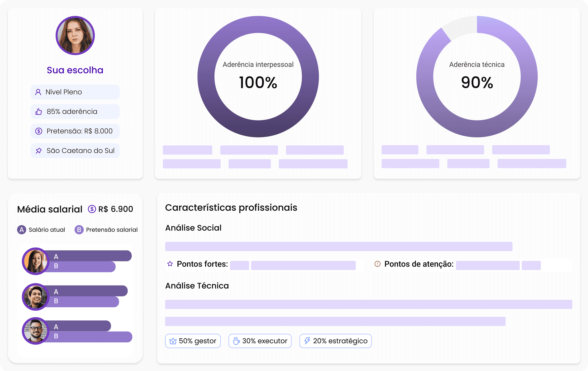Click the pin icon beside São Caetano do Sul
This screenshot has width=588, height=371.
point(39,151)
